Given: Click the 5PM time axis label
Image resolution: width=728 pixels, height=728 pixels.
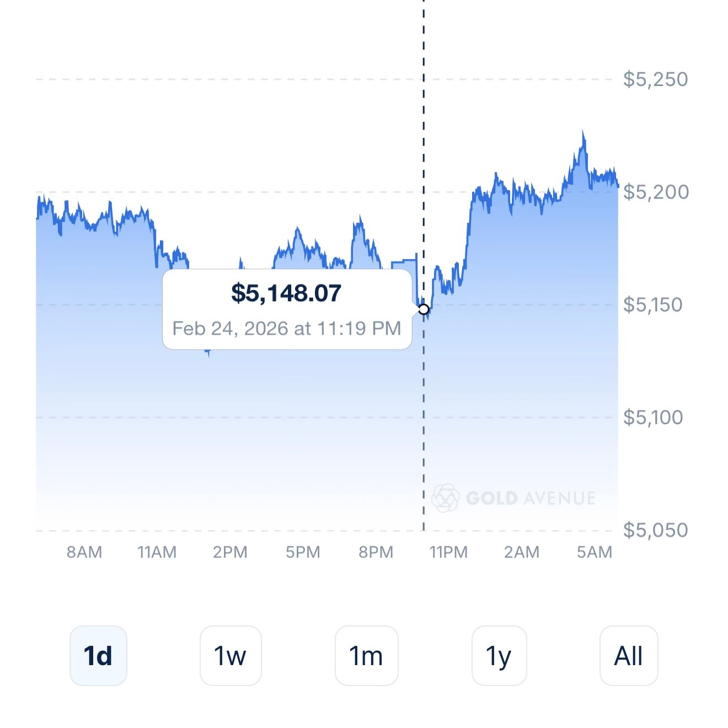Looking at the screenshot, I should 303,552.
